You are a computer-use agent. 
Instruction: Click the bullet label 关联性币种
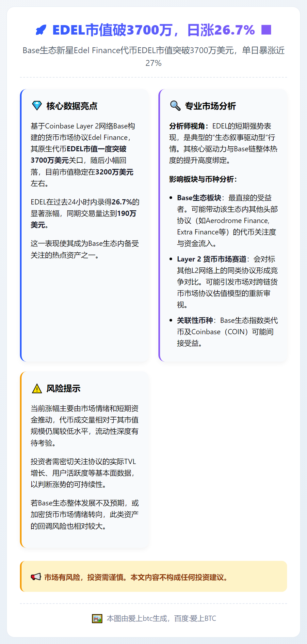click(x=195, y=320)
